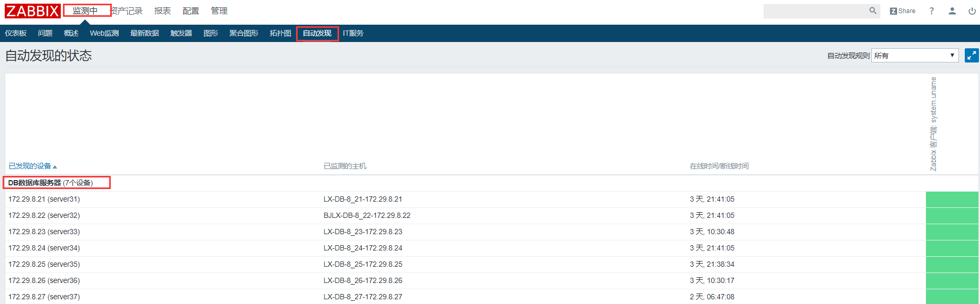Click device 172.29.8.25 (server35)

point(44,264)
